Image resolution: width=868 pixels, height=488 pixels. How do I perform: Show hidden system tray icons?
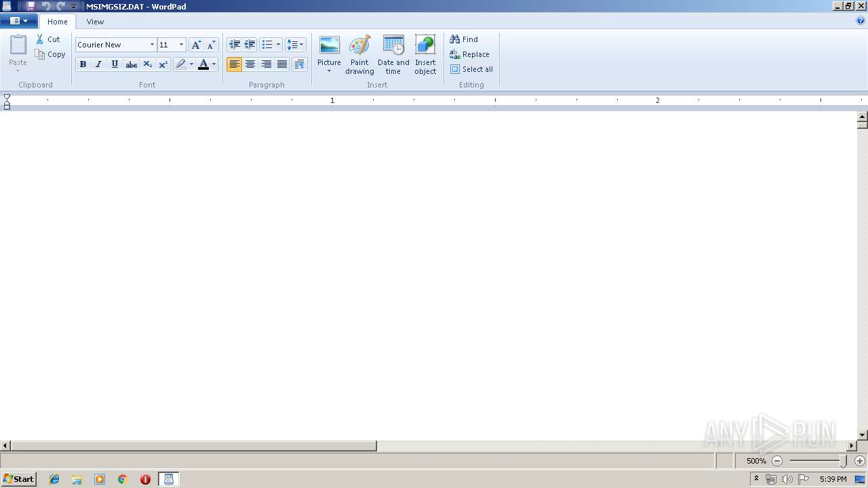[x=756, y=479]
